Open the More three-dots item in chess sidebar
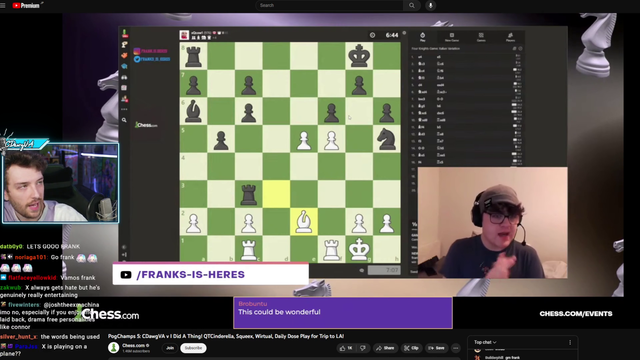 click(124, 109)
